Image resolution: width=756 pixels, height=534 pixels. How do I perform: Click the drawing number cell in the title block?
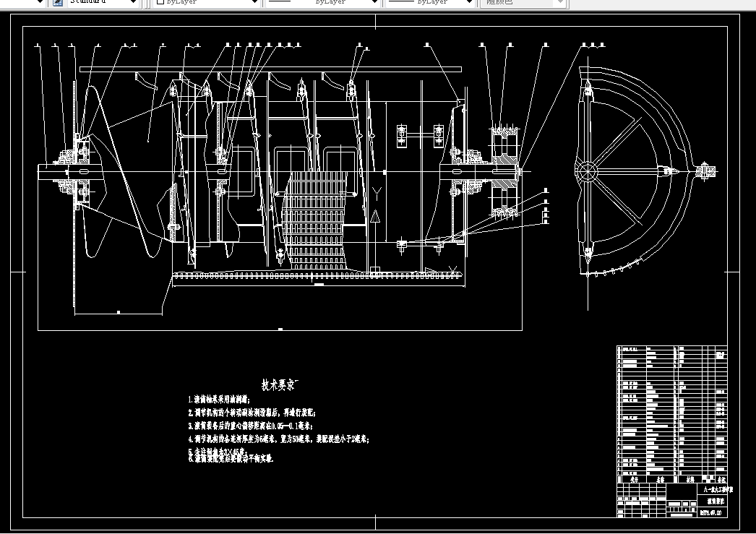click(x=712, y=513)
